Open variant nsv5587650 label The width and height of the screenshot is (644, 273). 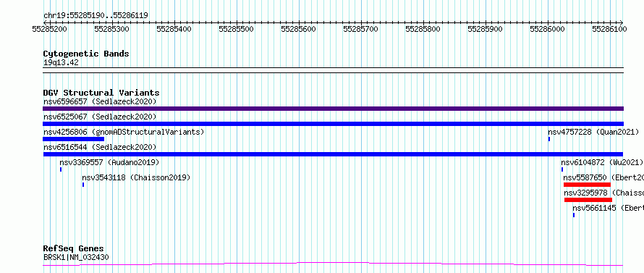tap(603, 177)
